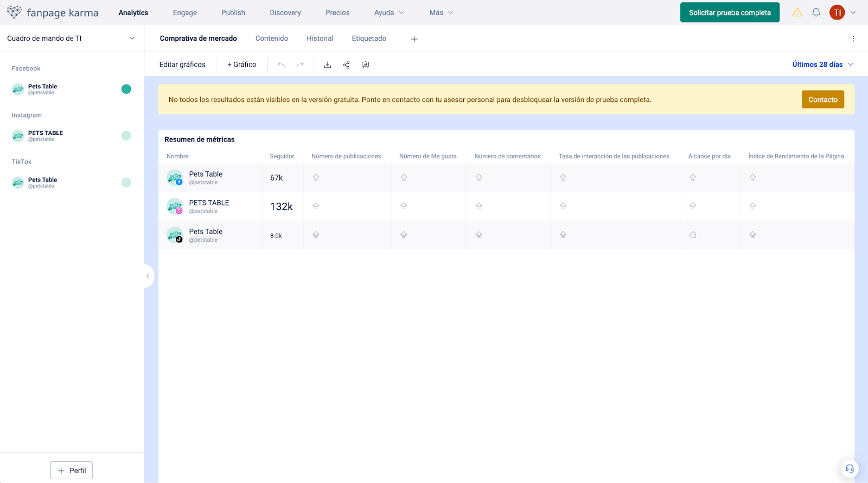
Task: Click the yellow warning triangle icon
Action: [797, 12]
